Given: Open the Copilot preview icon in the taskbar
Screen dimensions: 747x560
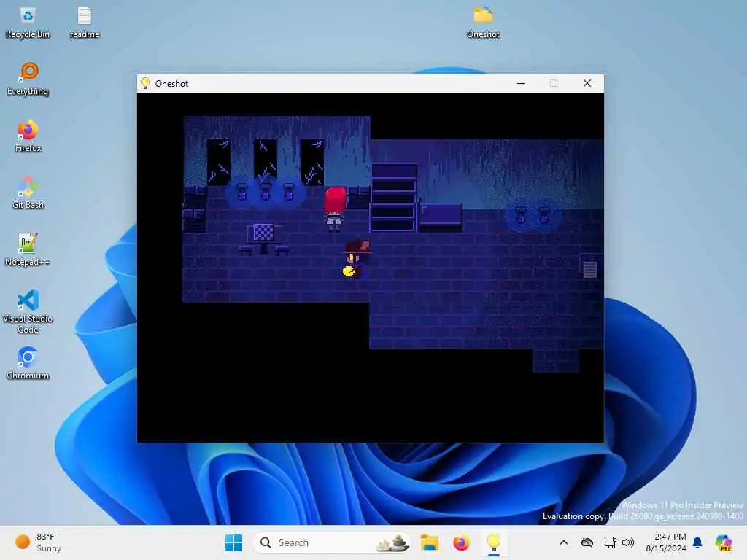Looking at the screenshot, I should (724, 542).
